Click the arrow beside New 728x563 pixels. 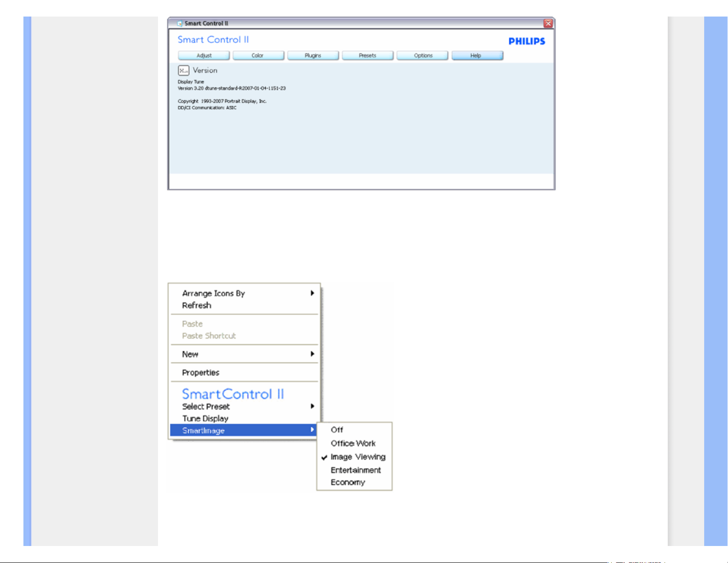coord(312,354)
